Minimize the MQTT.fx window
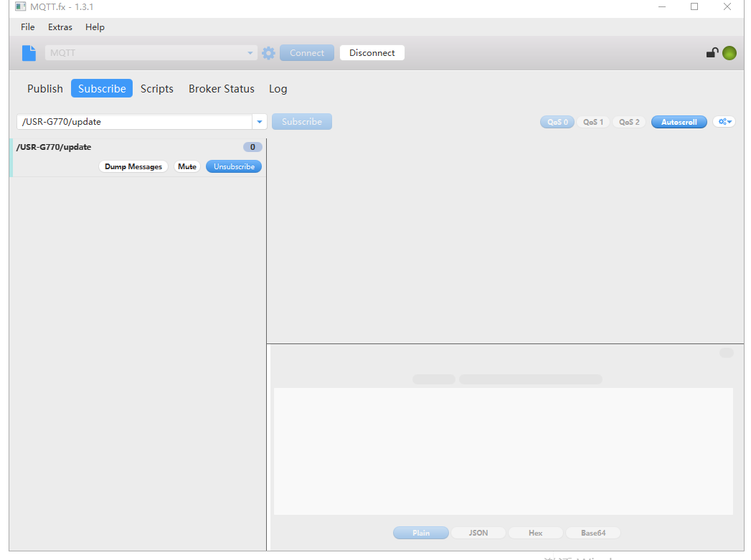Screen dimensions: 751x560 point(662,6)
